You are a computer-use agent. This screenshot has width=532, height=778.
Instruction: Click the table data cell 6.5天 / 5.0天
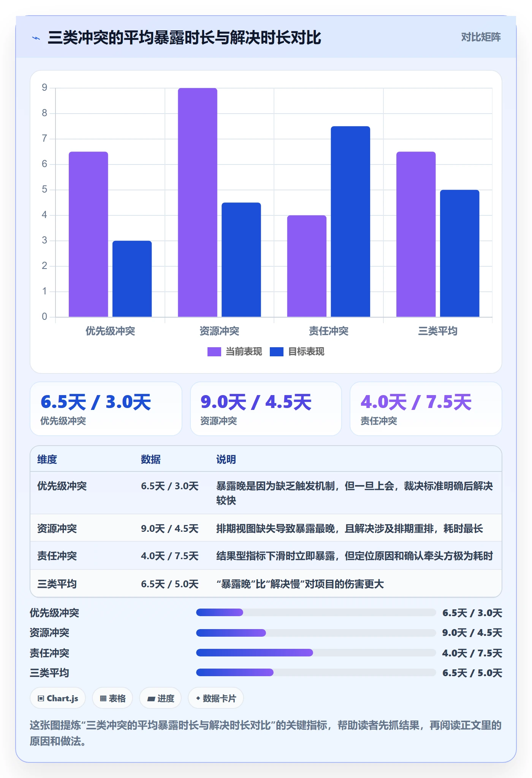pyautogui.click(x=170, y=584)
